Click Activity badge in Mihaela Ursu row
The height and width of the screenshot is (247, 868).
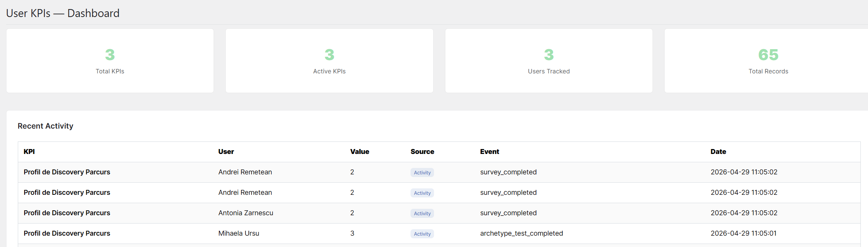[422, 234]
